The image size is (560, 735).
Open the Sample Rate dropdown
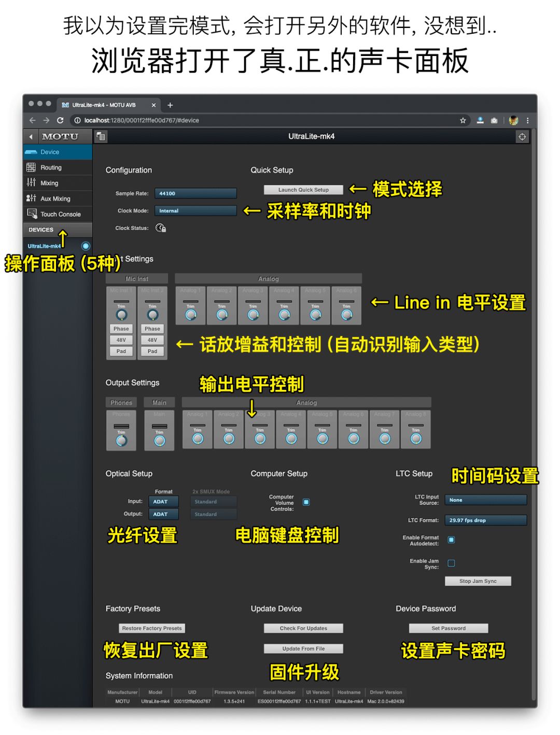tap(195, 193)
